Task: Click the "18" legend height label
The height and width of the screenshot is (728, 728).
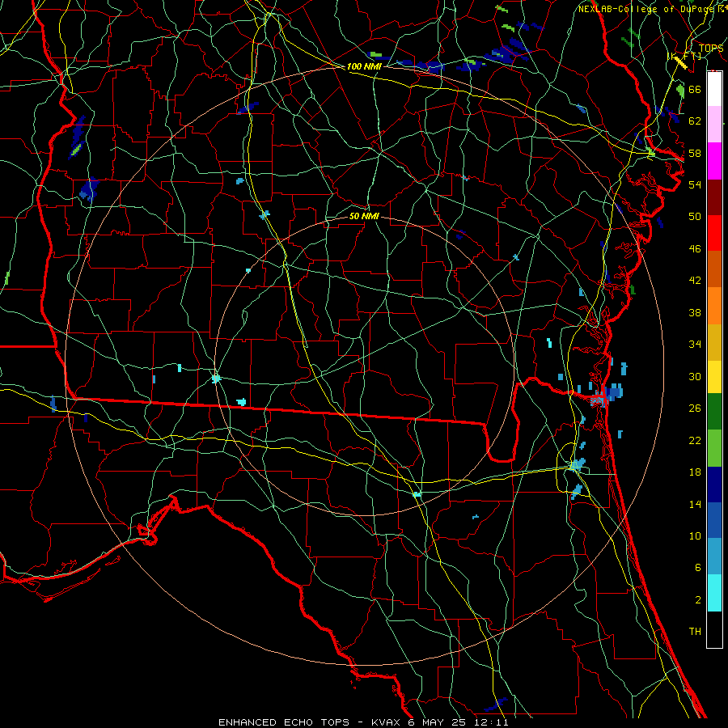Action: coord(695,472)
